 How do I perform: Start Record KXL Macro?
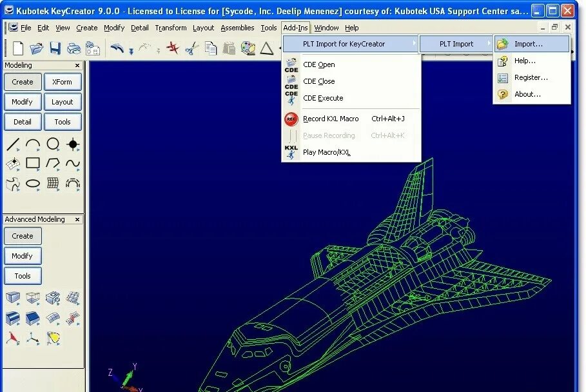(351, 119)
